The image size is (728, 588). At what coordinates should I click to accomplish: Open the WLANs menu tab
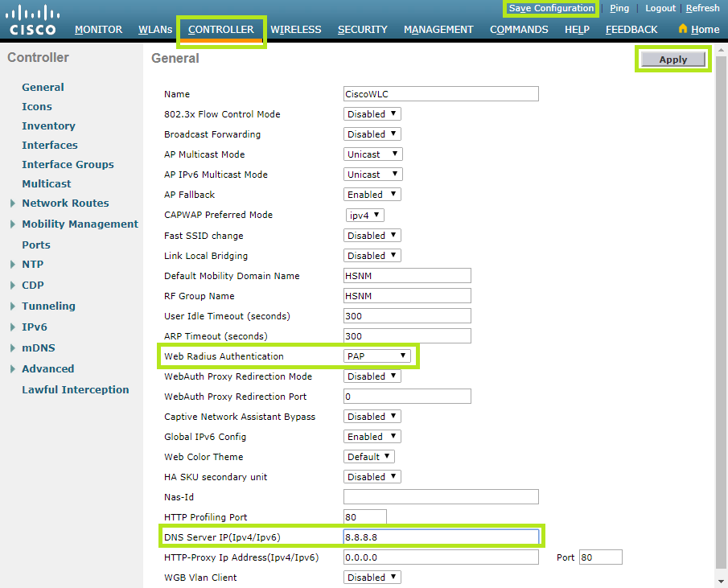pos(155,30)
